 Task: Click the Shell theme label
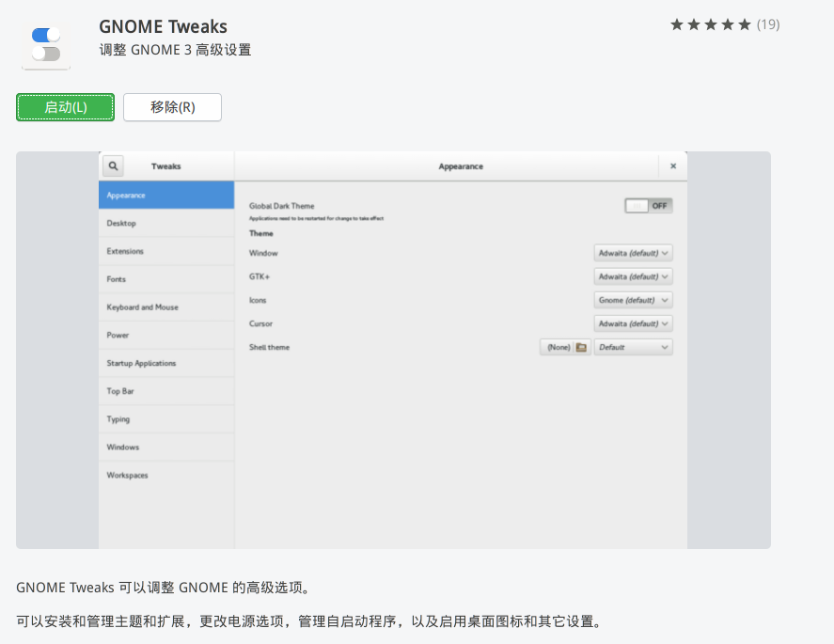pos(269,347)
